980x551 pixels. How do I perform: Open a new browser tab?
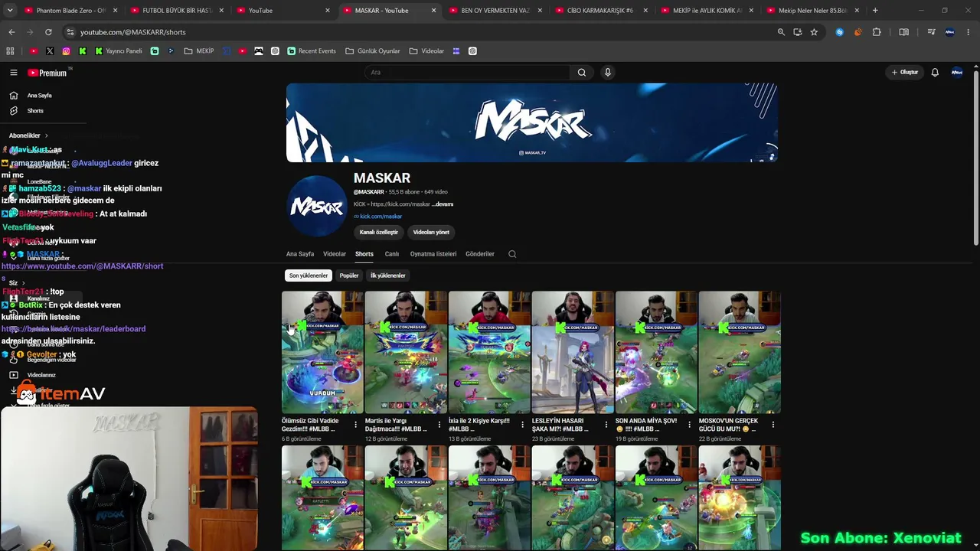click(x=875, y=11)
